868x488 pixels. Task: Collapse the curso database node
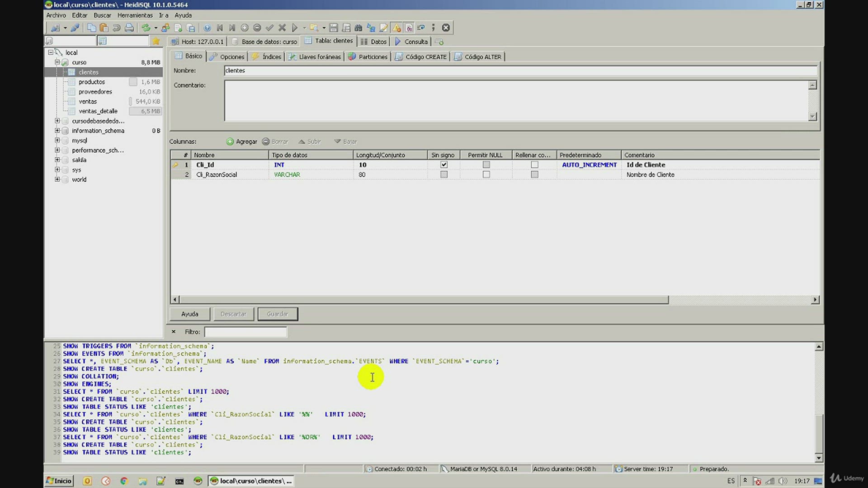57,62
